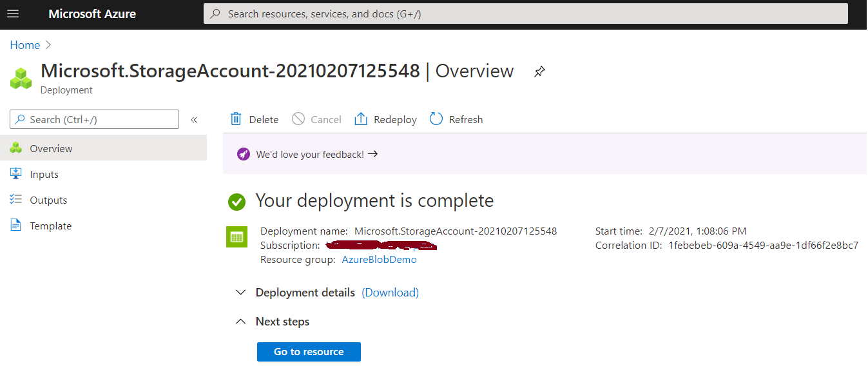Image resolution: width=868 pixels, height=368 pixels.
Task: Click the Redeploy toolbar label
Action: coord(395,119)
